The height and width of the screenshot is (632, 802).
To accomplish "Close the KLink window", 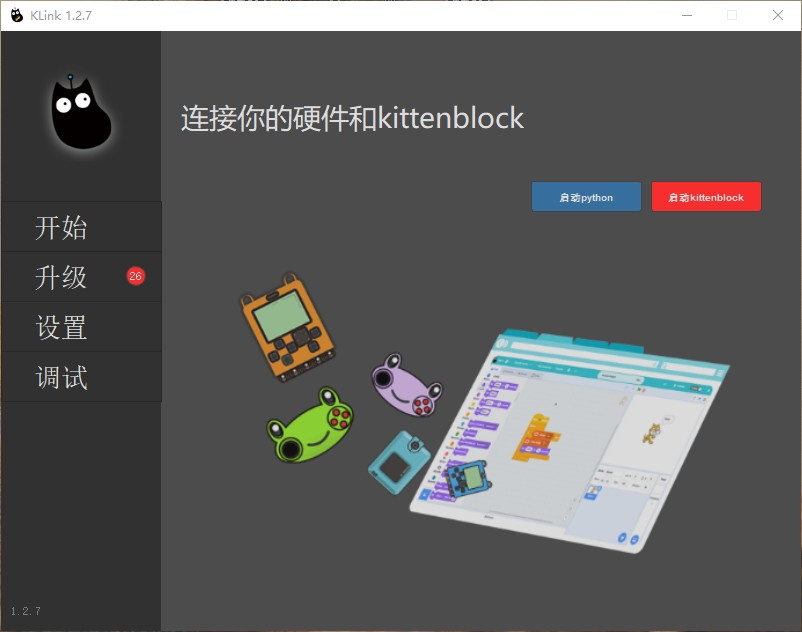I will tap(778, 15).
